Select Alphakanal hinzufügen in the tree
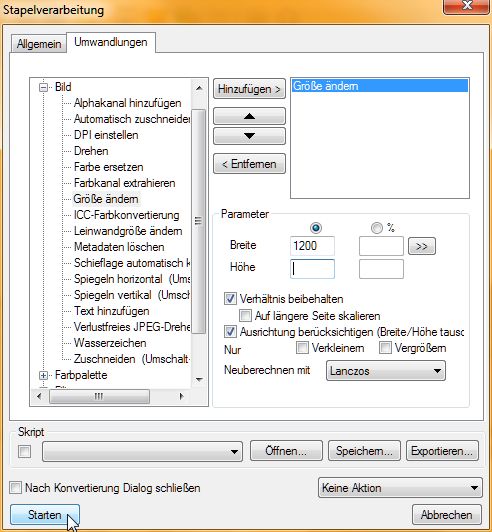 tap(128, 103)
